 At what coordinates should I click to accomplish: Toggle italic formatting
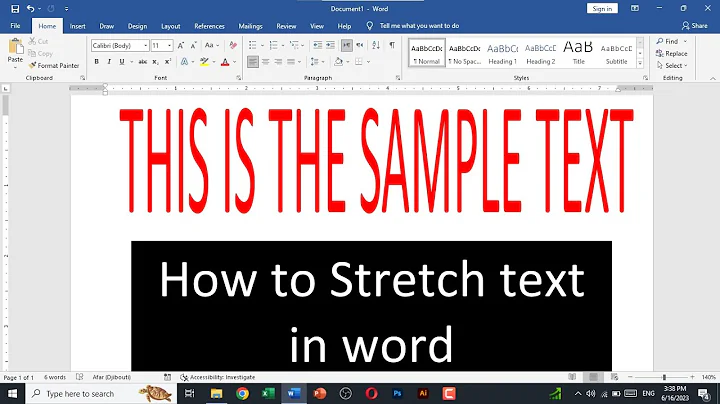click(109, 62)
